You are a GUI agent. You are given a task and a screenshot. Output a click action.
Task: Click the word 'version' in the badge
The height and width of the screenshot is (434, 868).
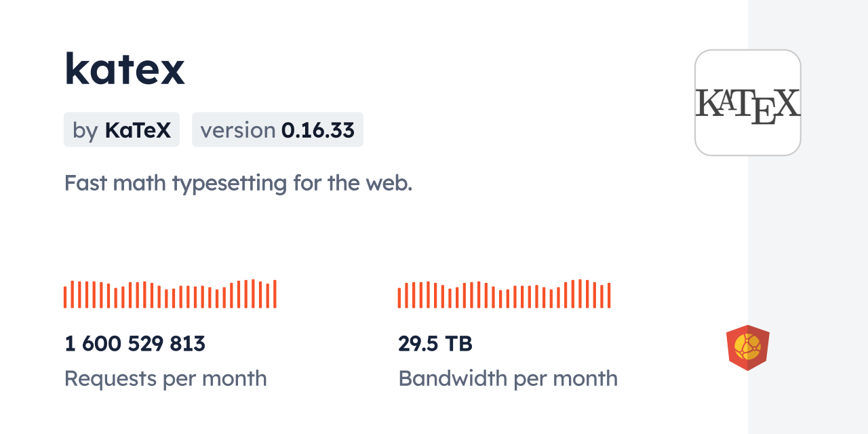click(237, 130)
